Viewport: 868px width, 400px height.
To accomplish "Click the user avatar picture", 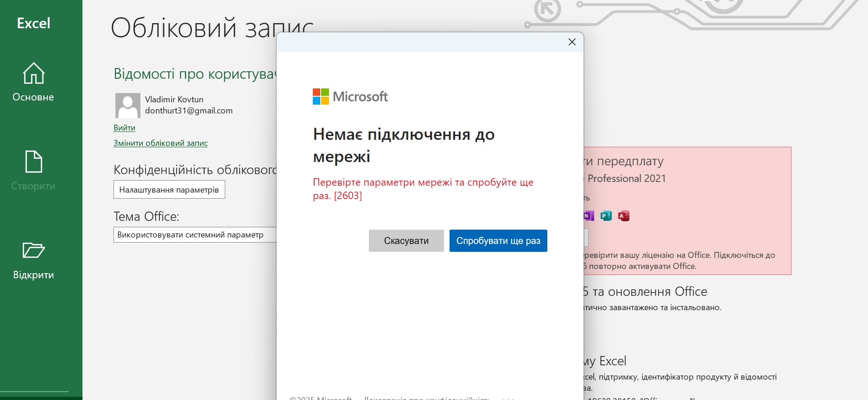I will click(127, 105).
